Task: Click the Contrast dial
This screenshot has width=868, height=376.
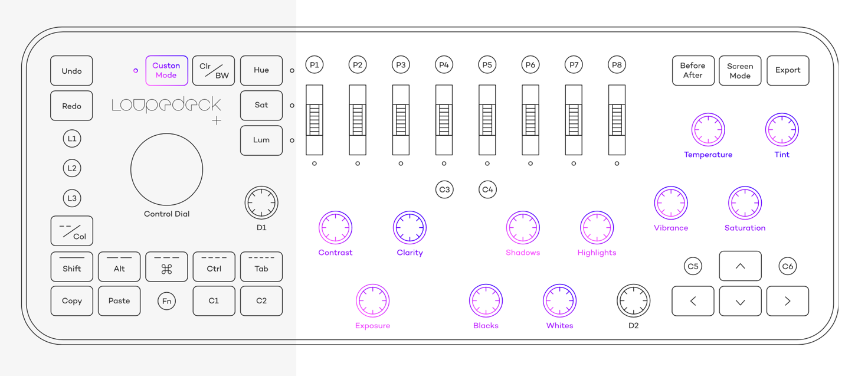Action: (x=335, y=227)
